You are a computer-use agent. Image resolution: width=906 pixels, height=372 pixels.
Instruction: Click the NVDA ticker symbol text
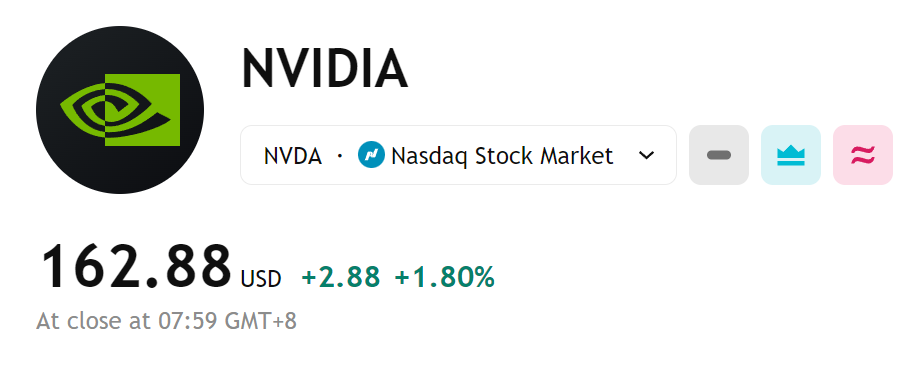[x=292, y=157]
